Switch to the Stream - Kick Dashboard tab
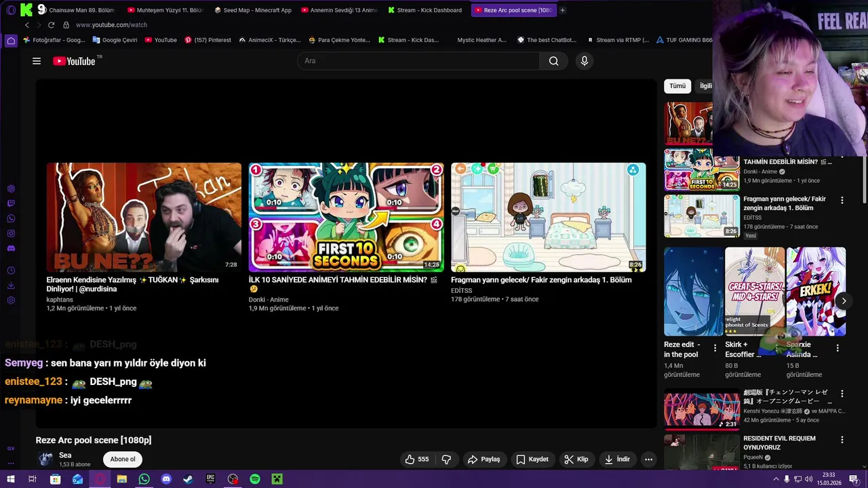 (x=426, y=10)
